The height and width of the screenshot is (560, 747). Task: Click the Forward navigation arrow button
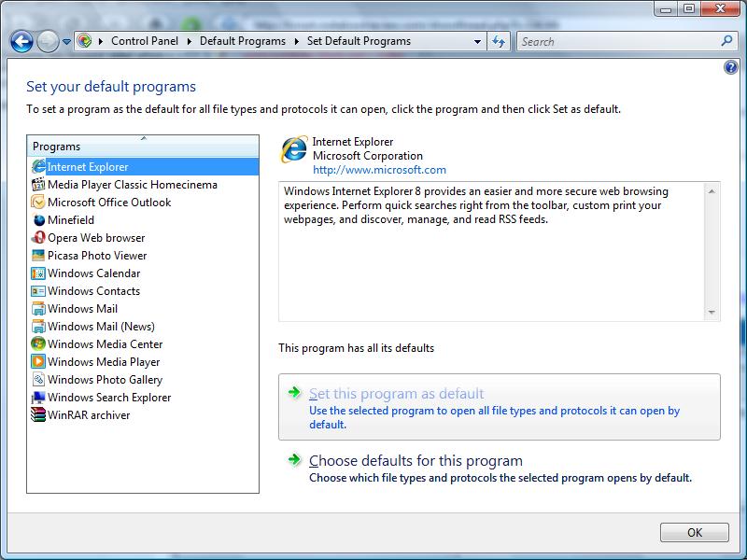pyautogui.click(x=48, y=41)
